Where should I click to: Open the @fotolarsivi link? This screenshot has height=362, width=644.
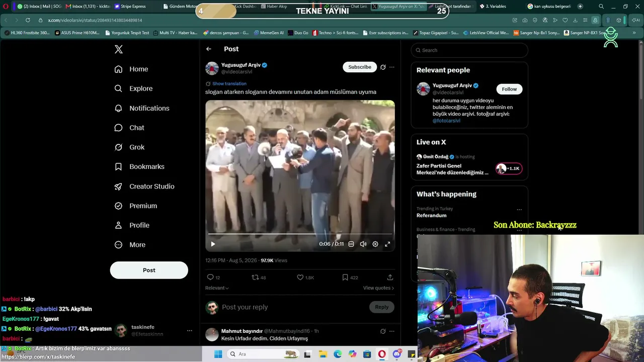pos(446,121)
